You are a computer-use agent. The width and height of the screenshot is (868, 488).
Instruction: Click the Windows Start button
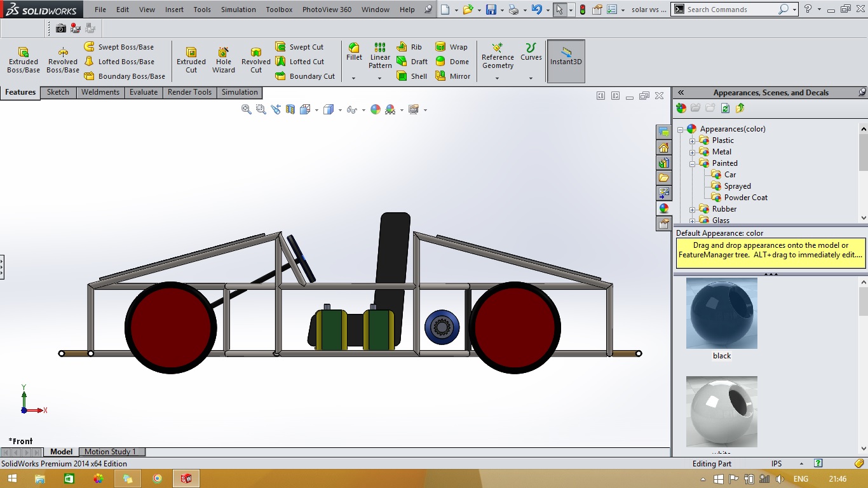click(12, 478)
